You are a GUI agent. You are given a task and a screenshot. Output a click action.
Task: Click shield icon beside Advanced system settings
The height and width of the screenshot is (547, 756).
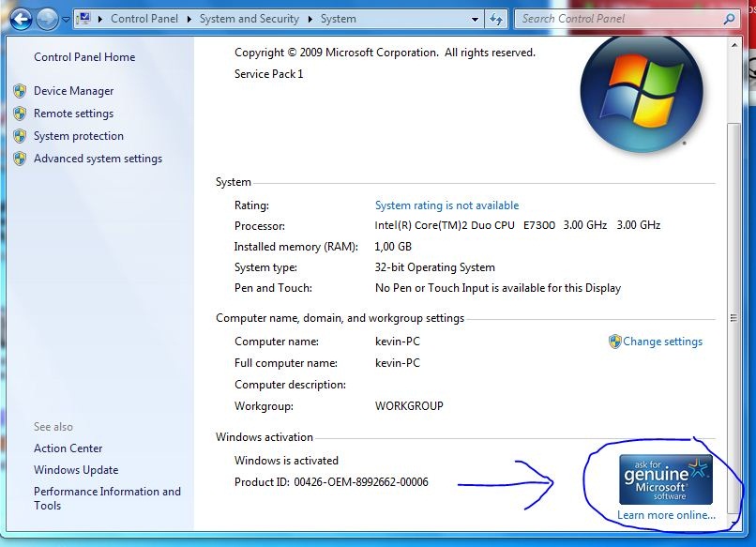coord(20,159)
